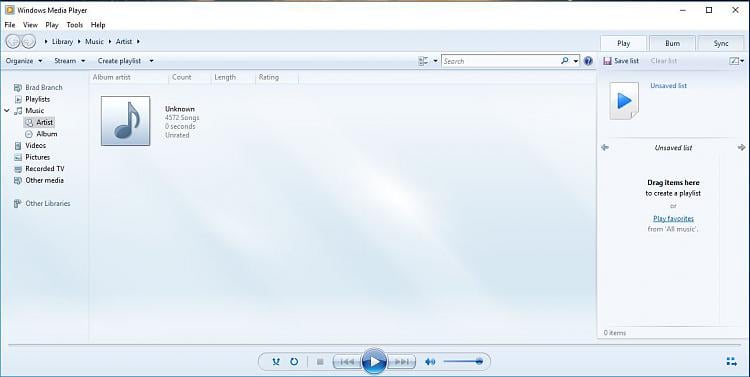750x377 pixels.
Task: Click Save list button
Action: (621, 61)
